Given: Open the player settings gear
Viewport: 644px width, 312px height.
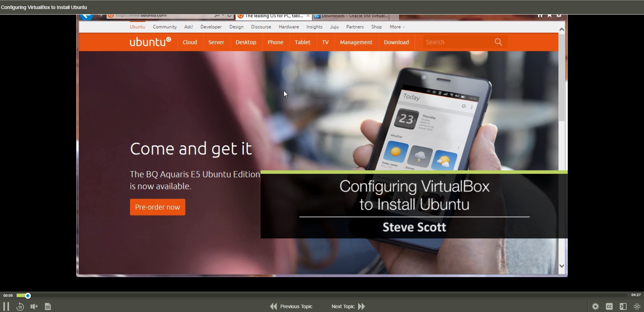Looking at the screenshot, I should point(595,306).
